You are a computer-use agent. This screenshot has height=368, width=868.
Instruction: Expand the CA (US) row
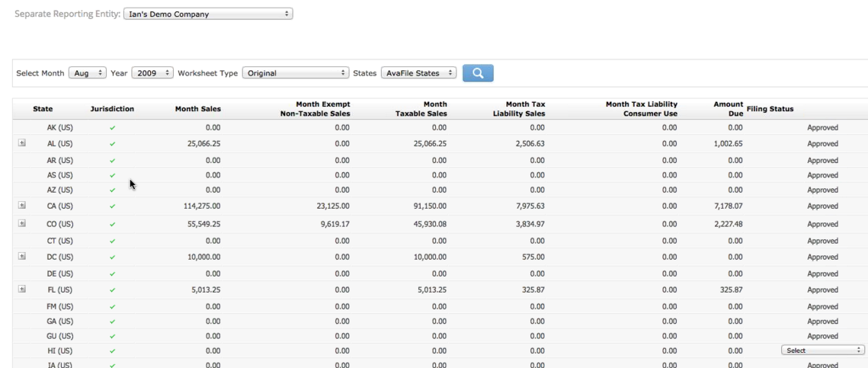pos(22,205)
